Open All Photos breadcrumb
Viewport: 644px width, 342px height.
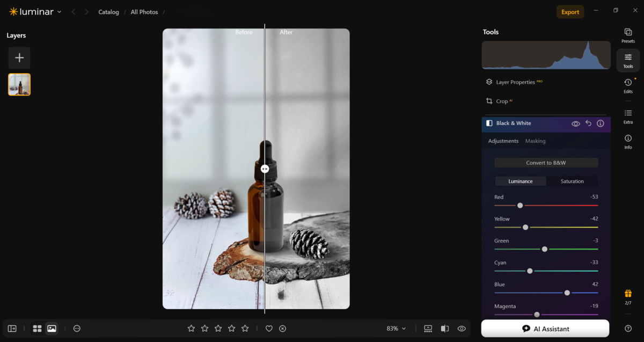144,12
